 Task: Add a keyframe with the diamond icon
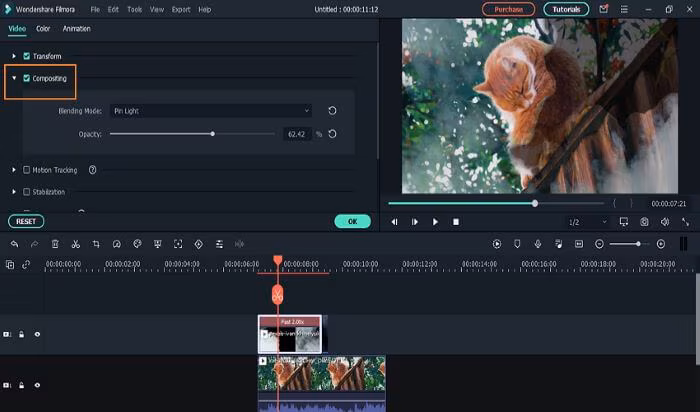tap(199, 244)
